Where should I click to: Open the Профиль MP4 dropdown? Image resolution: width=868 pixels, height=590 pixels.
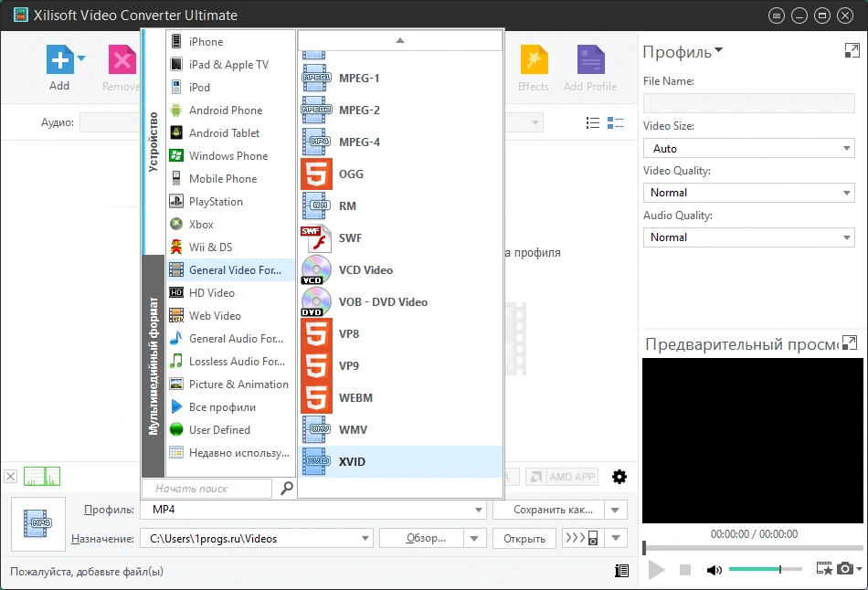312,510
